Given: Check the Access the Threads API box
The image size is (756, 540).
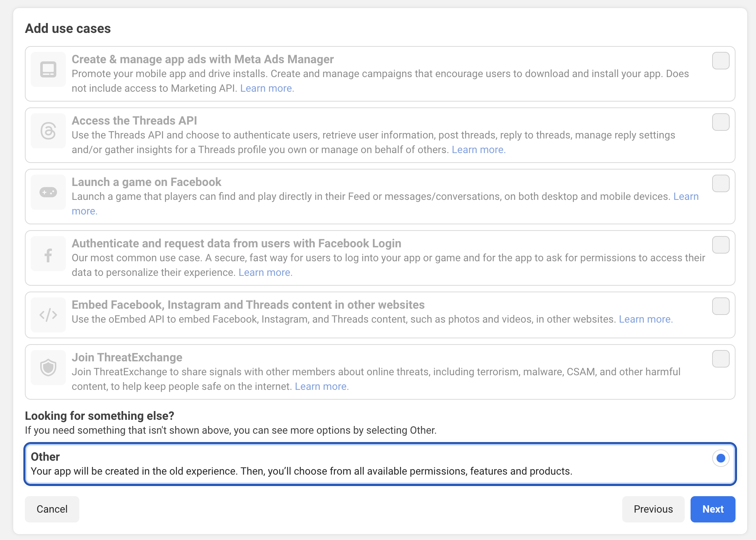Looking at the screenshot, I should [721, 122].
